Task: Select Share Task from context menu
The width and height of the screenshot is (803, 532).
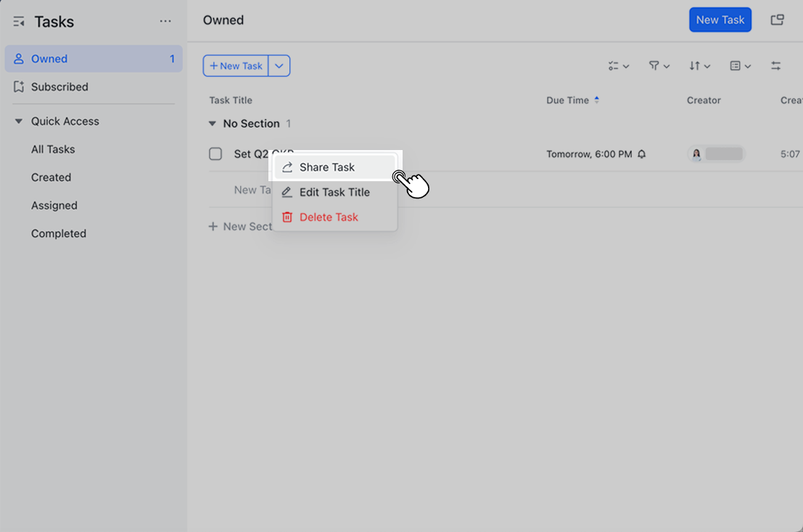Action: coord(327,167)
